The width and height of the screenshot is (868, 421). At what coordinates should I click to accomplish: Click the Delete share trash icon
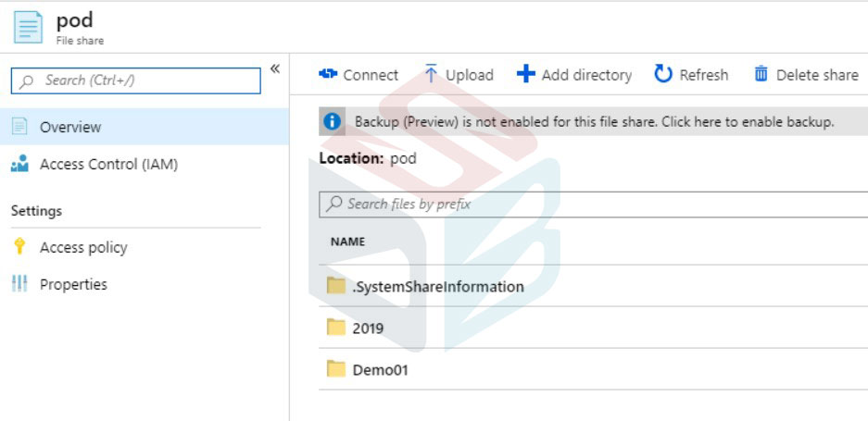click(x=761, y=74)
